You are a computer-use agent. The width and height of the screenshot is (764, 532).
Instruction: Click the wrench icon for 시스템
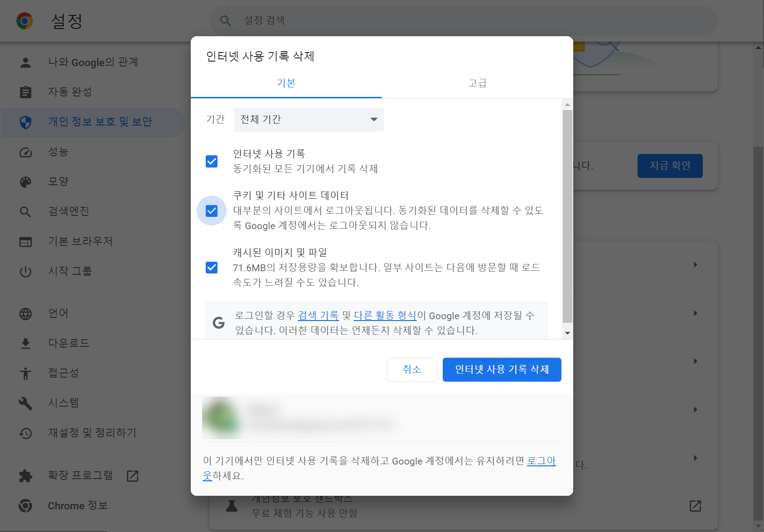(x=26, y=403)
